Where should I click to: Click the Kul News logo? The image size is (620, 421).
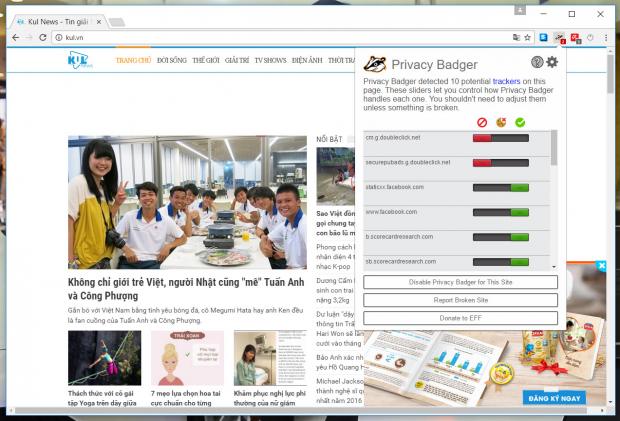(x=81, y=61)
